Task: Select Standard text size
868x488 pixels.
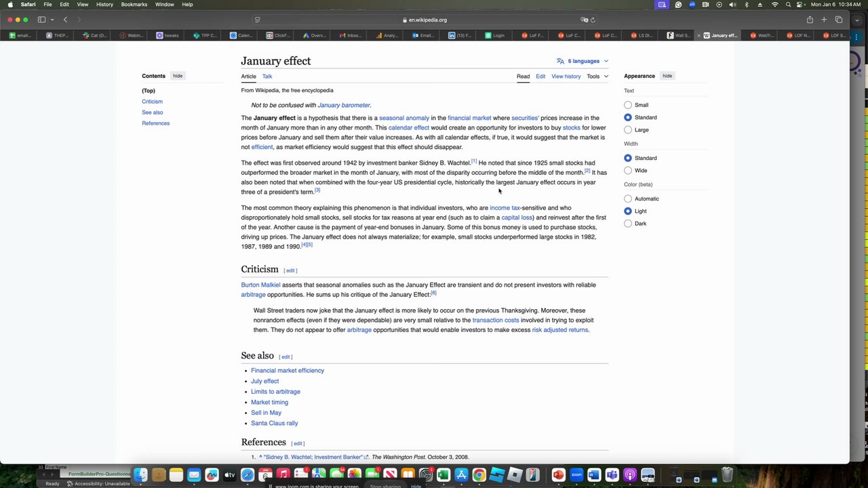Action: click(x=628, y=117)
